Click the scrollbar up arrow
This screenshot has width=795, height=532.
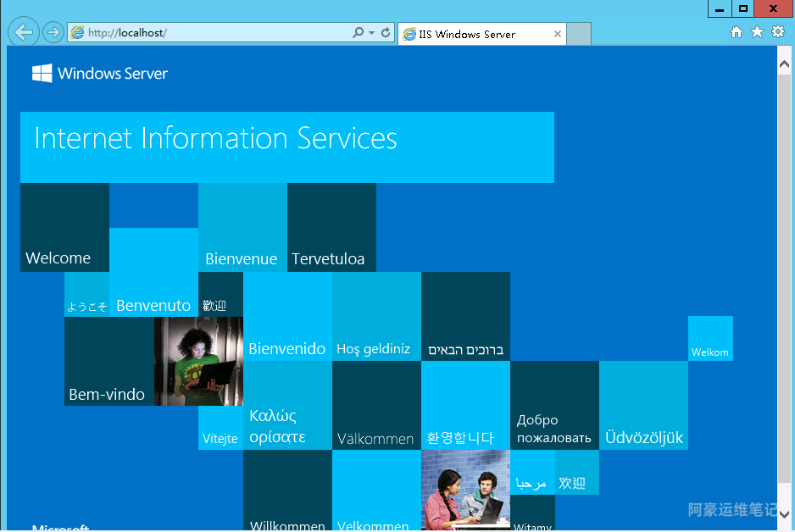(784, 63)
